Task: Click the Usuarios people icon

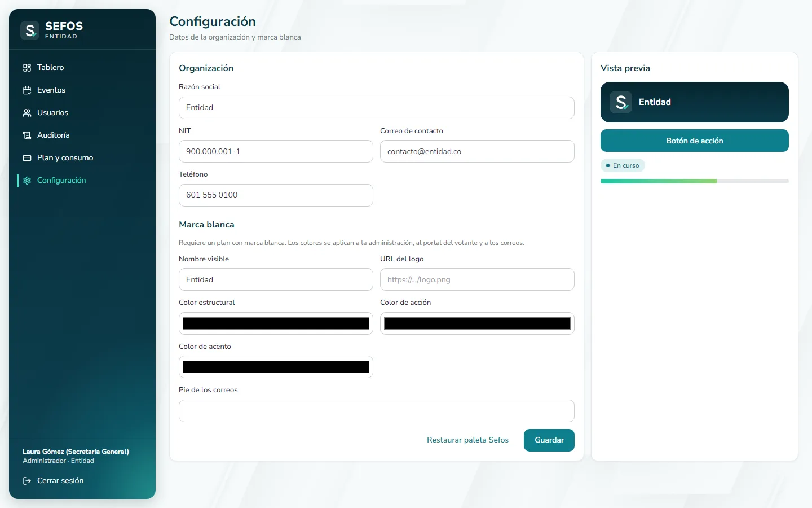Action: (x=27, y=113)
